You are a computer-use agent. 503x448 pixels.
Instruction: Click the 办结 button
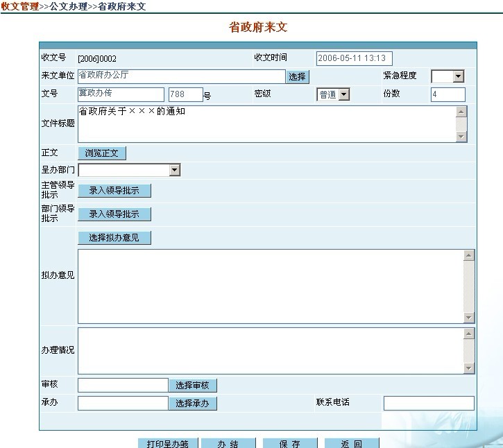228,443
